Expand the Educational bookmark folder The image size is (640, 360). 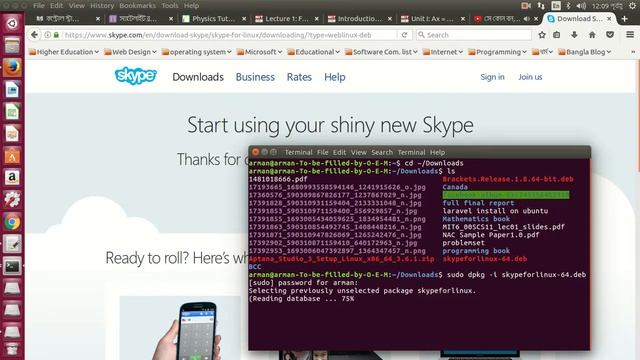coord(313,52)
